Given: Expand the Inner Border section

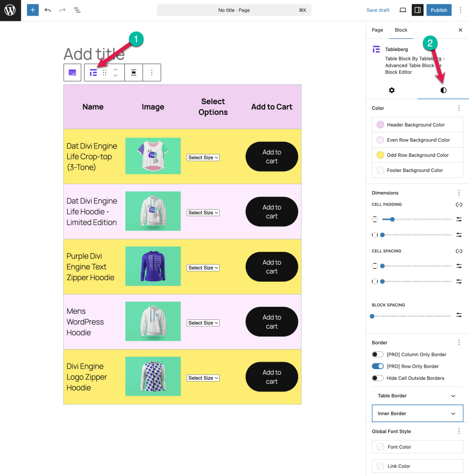Looking at the screenshot, I should point(417,413).
